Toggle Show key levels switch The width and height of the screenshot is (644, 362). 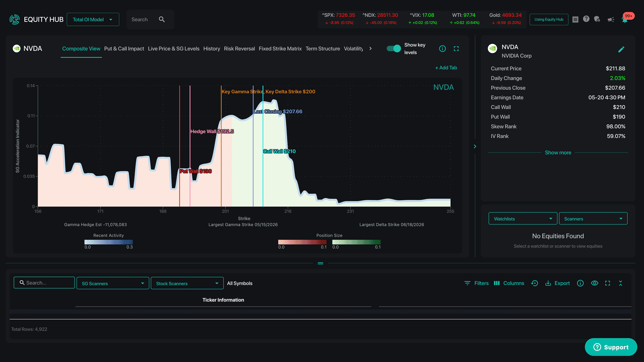pos(394,49)
